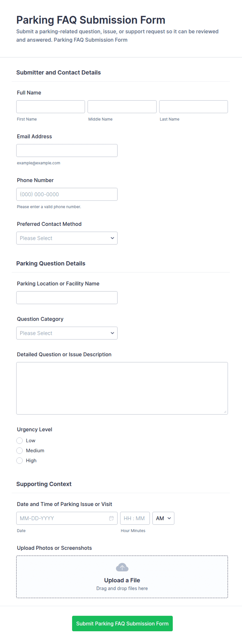242x644 pixels.
Task: Click the textarea resize handle in the description box
Action: (x=225, y=412)
